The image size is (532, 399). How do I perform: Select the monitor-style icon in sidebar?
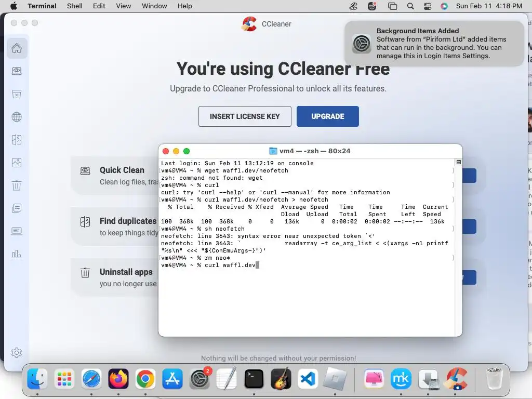coord(17,231)
